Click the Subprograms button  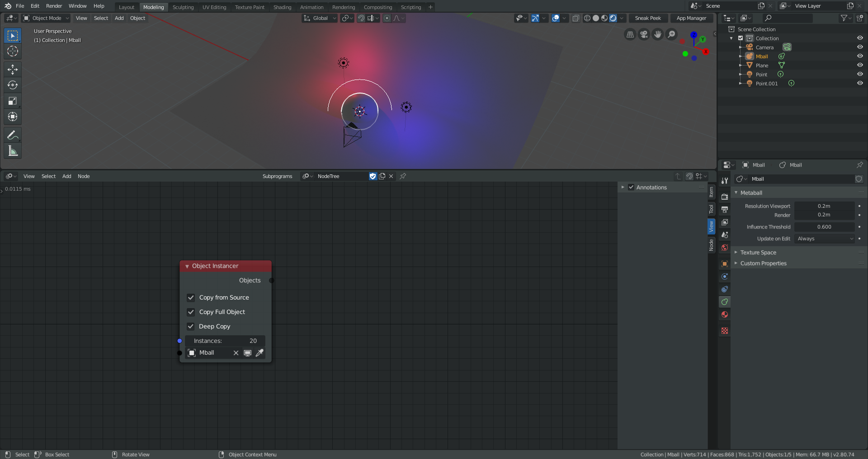[x=278, y=176]
